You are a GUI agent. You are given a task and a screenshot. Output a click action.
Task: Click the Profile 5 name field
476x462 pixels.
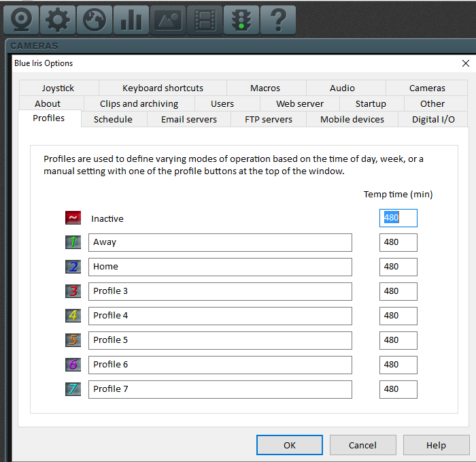tap(220, 340)
